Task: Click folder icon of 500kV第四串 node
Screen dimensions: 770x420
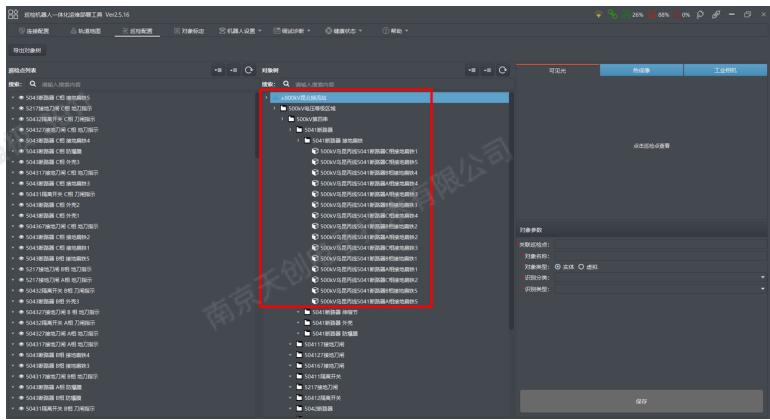Action: point(292,119)
